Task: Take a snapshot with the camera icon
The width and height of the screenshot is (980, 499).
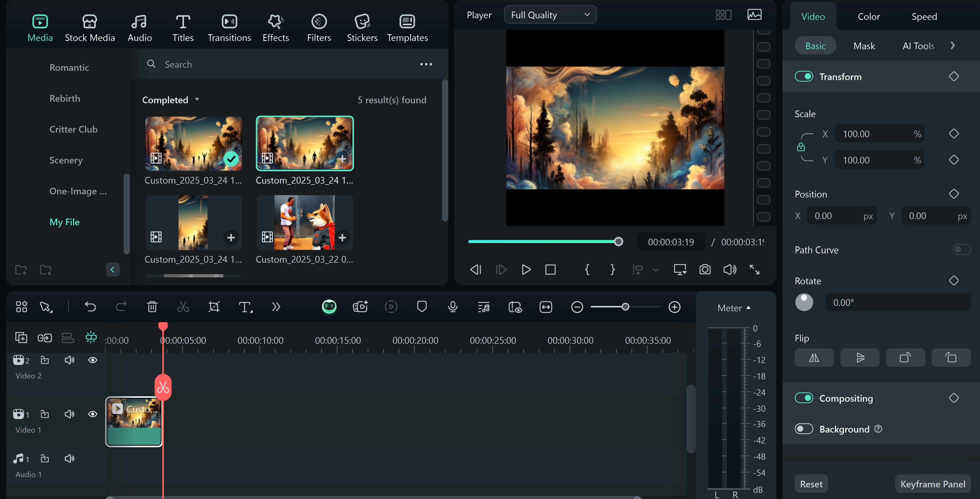Action: (x=705, y=269)
